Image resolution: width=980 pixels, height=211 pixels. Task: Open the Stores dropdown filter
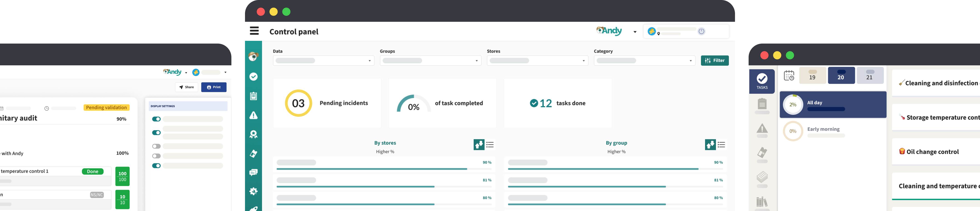click(537, 61)
